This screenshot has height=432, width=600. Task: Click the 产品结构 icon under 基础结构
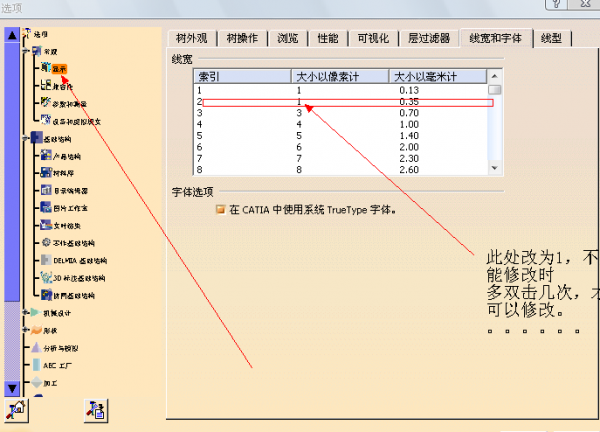click(x=46, y=155)
